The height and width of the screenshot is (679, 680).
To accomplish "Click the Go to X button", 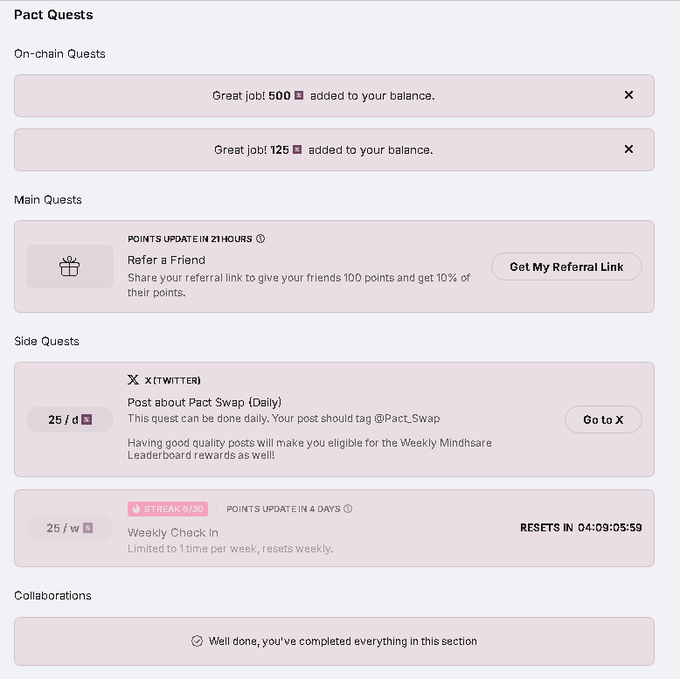I will (x=603, y=419).
